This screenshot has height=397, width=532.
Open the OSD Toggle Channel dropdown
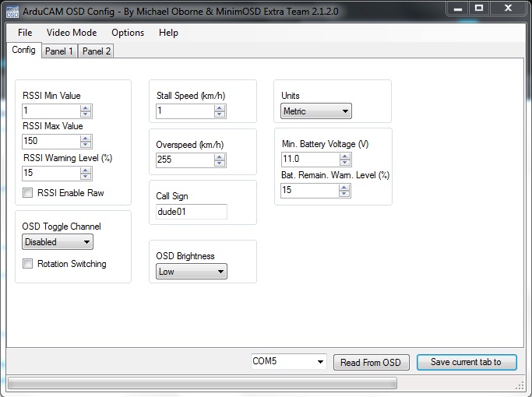point(58,242)
